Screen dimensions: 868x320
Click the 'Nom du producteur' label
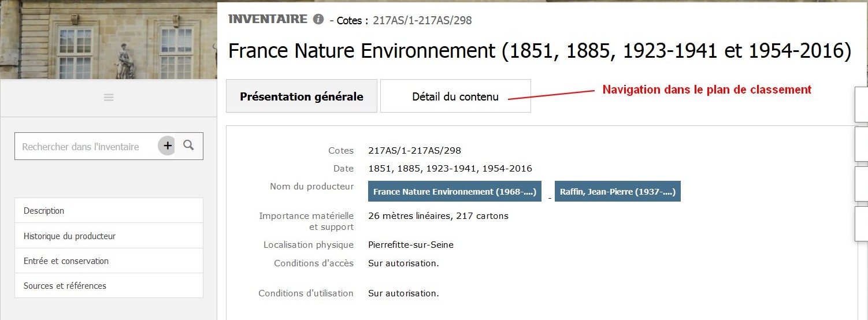[311, 187]
